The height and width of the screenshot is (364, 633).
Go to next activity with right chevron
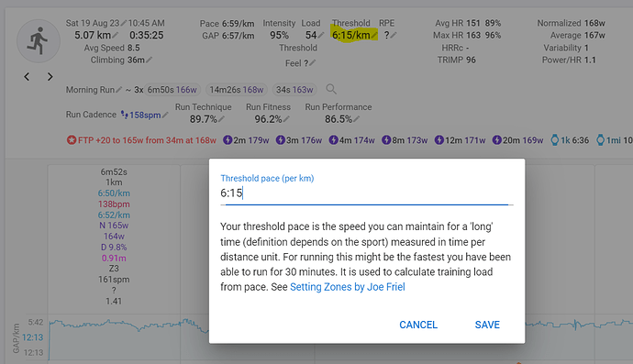coord(50,77)
